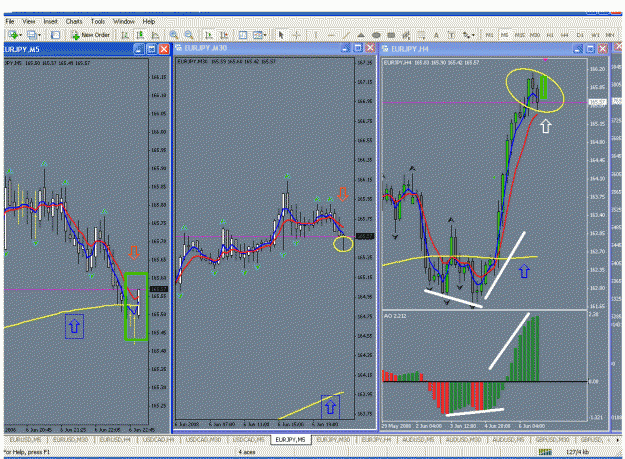Open the Tools menu

98,21
